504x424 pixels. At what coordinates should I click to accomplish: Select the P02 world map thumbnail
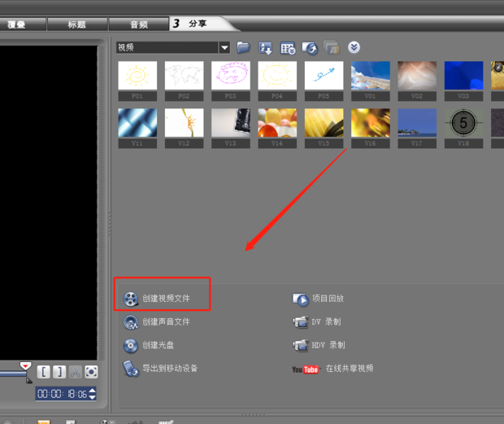click(185, 76)
